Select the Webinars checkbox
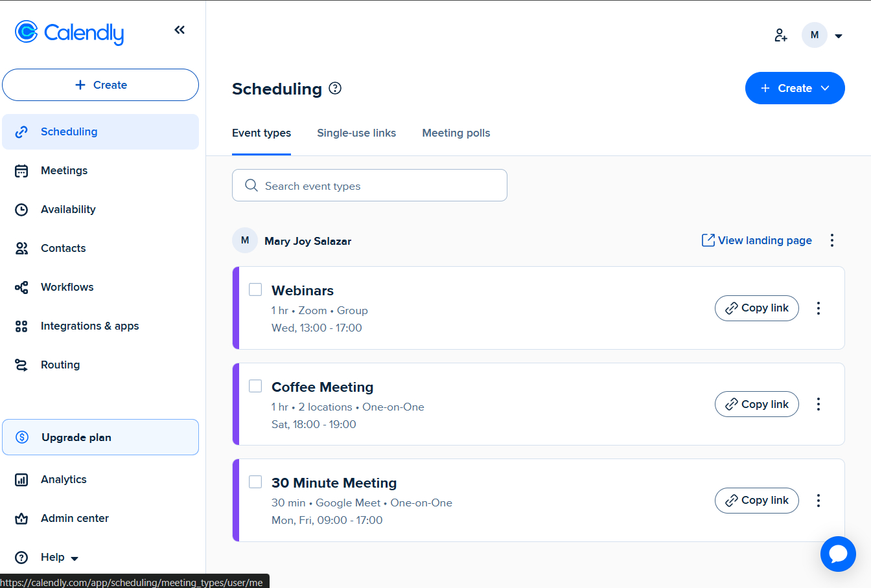 click(x=255, y=289)
